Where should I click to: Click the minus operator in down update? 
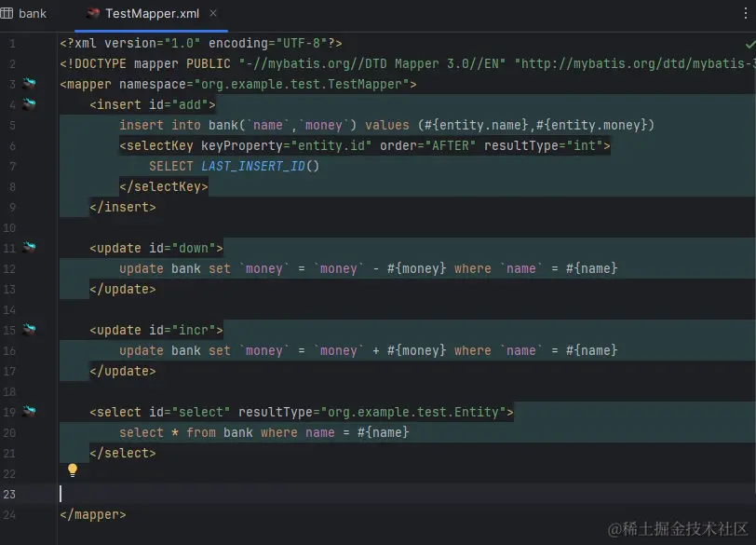coord(376,268)
